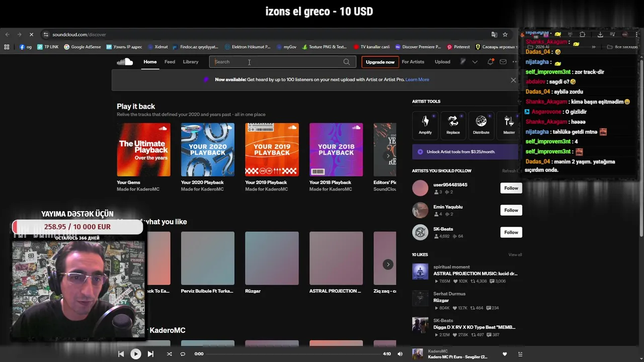Screen dimensions: 644x362
Task: Click the Your Gems title
Action: pyautogui.click(x=128, y=183)
